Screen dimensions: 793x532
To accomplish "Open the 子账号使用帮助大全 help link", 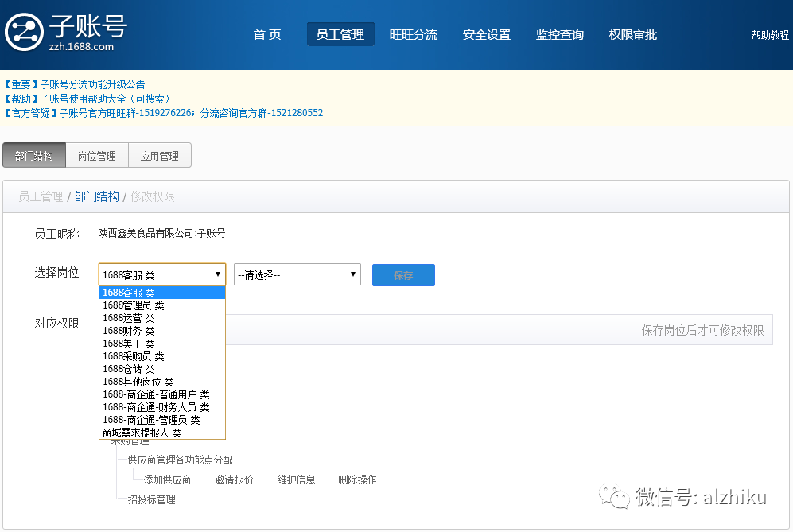I will [x=87, y=99].
